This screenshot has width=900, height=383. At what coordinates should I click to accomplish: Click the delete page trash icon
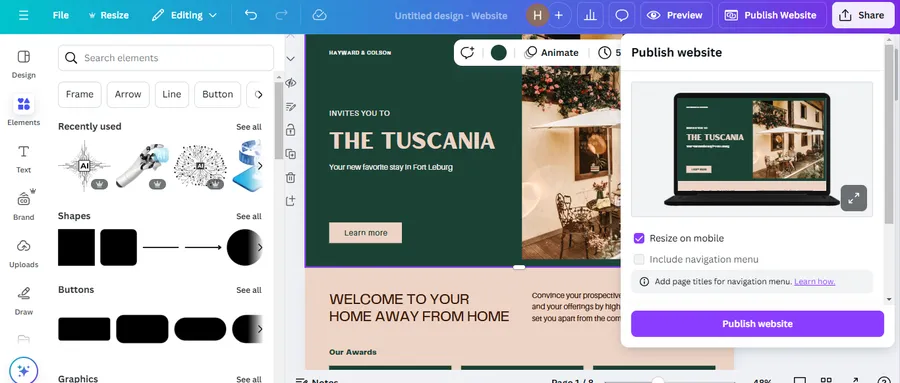tap(290, 177)
